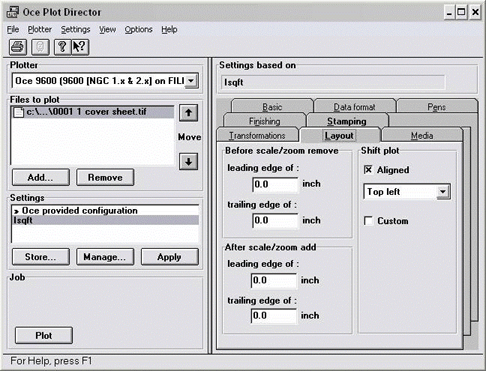Open the Plotter menu
486x371 pixels.
(40, 30)
